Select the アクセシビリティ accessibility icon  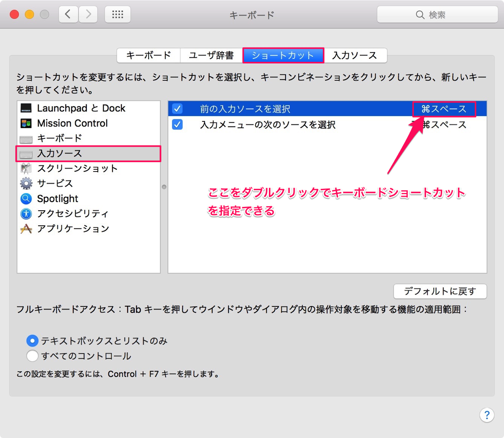pyautogui.click(x=26, y=214)
